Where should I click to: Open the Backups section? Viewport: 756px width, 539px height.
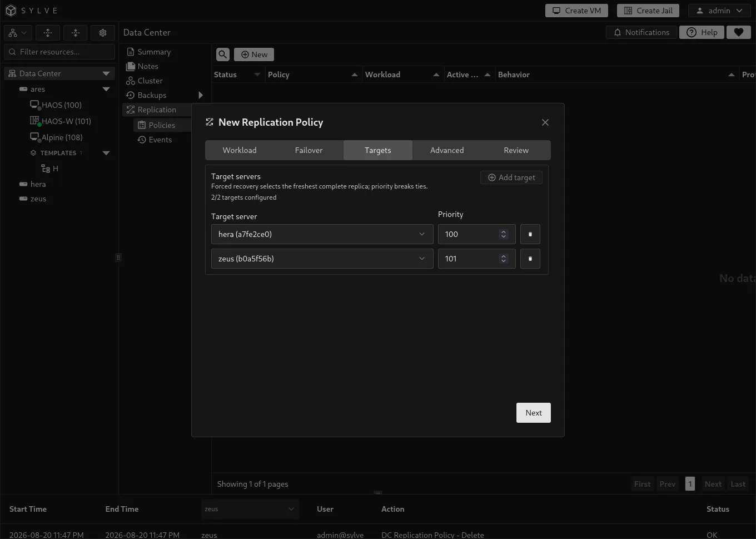click(147, 95)
